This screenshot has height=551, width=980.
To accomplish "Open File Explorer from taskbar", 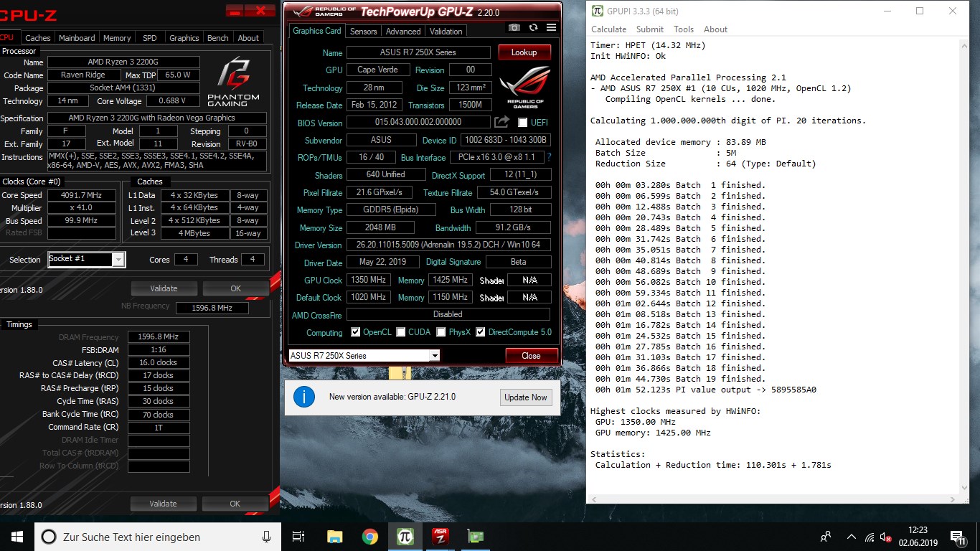I will (334, 536).
